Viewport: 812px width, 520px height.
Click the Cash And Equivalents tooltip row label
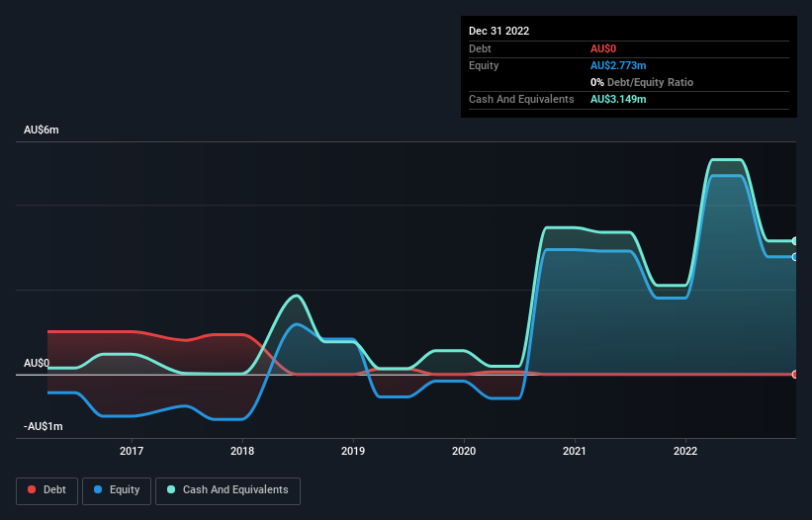click(521, 99)
